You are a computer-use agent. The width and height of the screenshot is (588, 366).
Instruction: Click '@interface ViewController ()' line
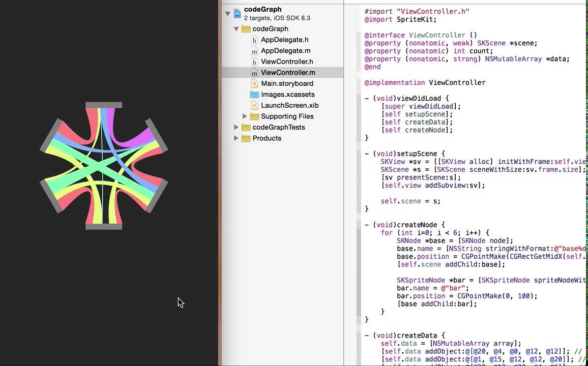pos(421,35)
